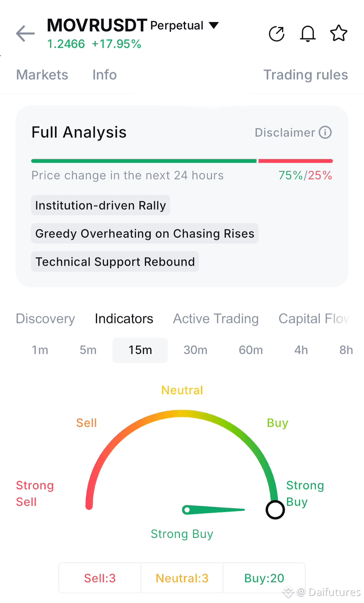This screenshot has height=603, width=364.
Task: Add MOVRUSDT to favorites with star
Action: coord(339,33)
